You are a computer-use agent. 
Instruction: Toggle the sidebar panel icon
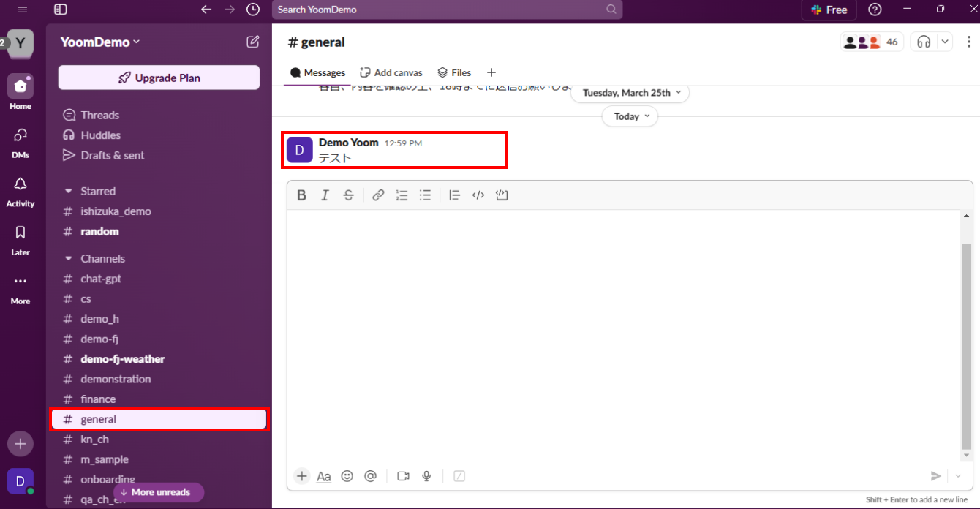[61, 10]
